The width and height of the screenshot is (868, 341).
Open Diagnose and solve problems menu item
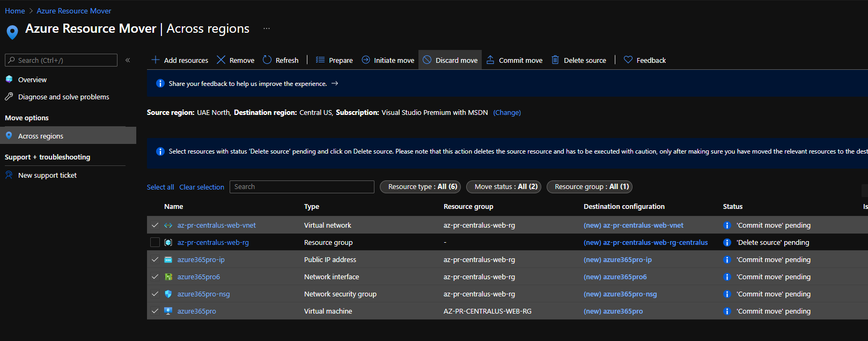tap(63, 97)
